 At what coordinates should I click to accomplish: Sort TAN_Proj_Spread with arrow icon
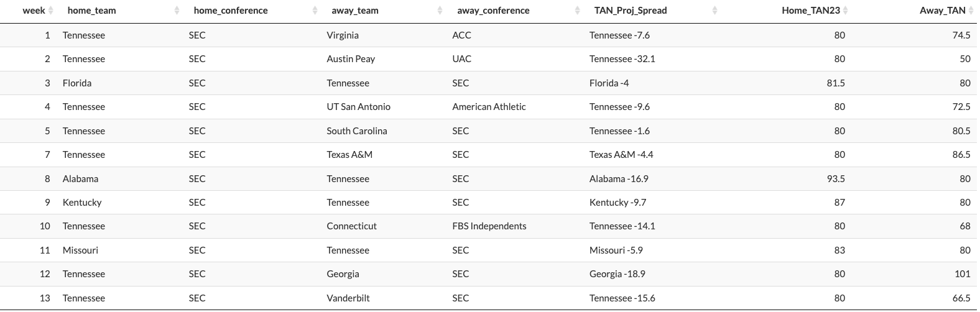(x=714, y=11)
